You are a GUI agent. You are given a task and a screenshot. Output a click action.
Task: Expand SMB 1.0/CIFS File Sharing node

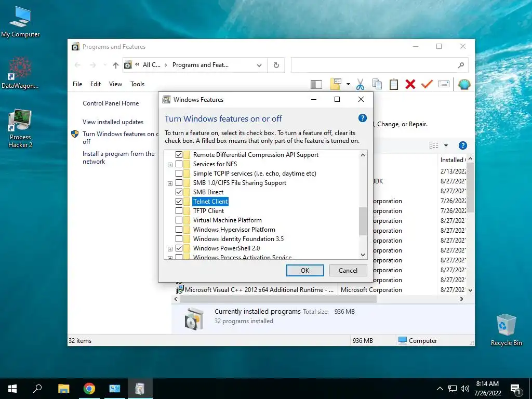point(170,183)
